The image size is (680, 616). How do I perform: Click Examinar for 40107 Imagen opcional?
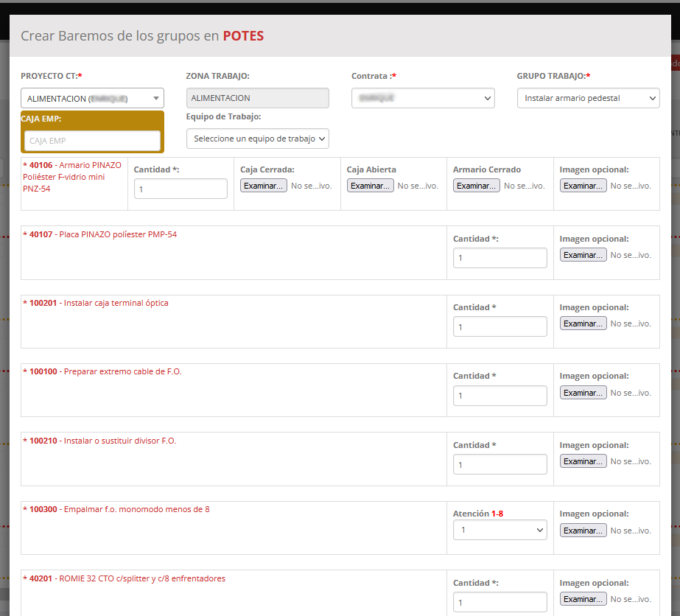click(583, 255)
